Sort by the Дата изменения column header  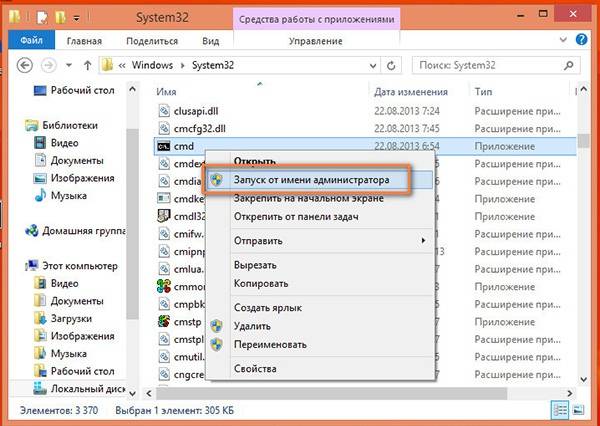(415, 90)
